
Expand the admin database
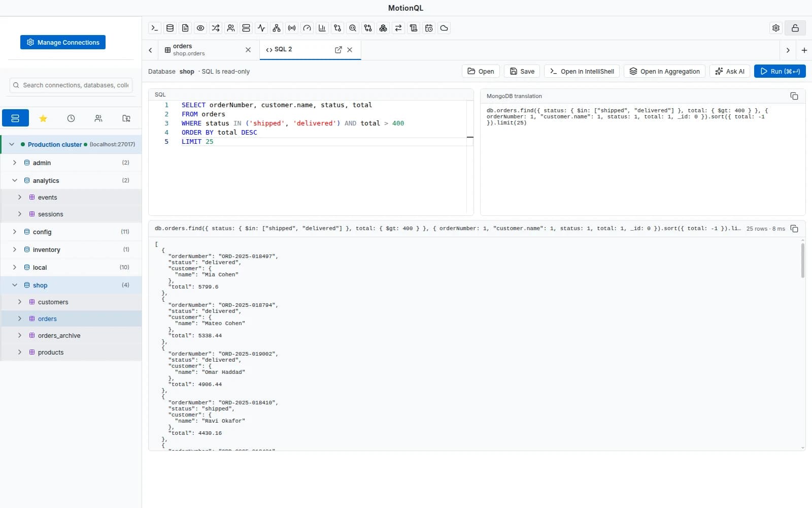15,163
